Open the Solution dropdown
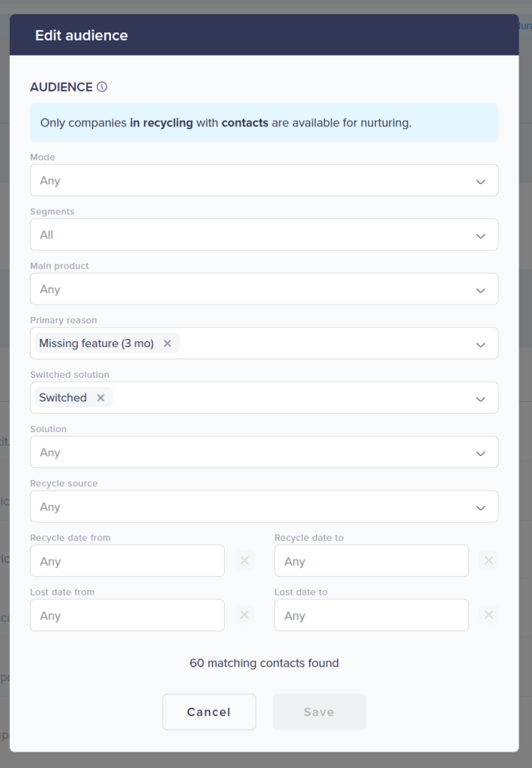The image size is (532, 768). click(x=264, y=452)
